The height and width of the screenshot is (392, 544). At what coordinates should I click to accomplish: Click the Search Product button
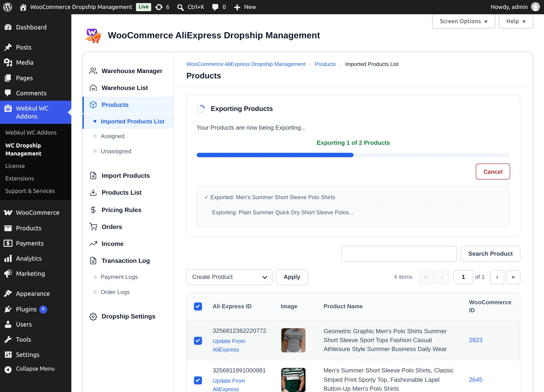click(490, 254)
